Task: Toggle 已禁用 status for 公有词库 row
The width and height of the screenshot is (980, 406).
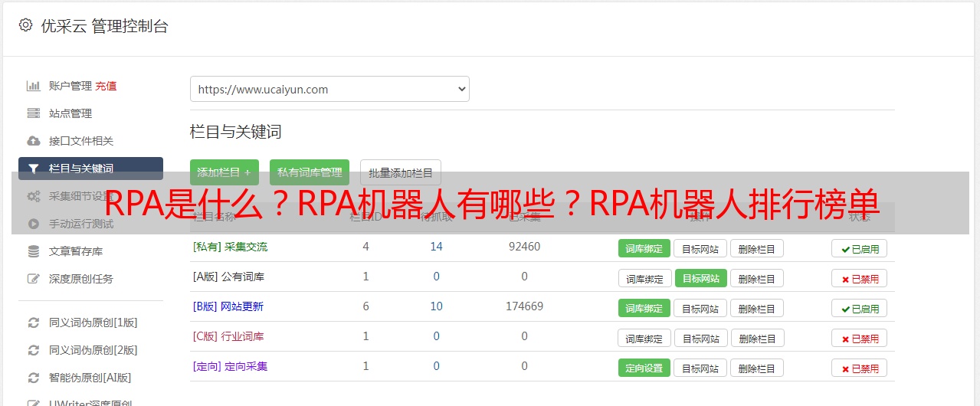Action: pos(859,279)
